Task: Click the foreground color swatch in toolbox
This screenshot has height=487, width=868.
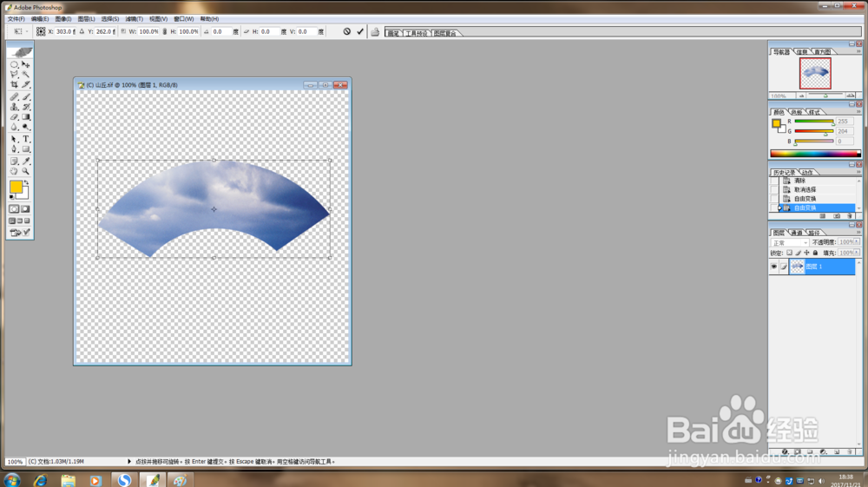Action: 16,187
